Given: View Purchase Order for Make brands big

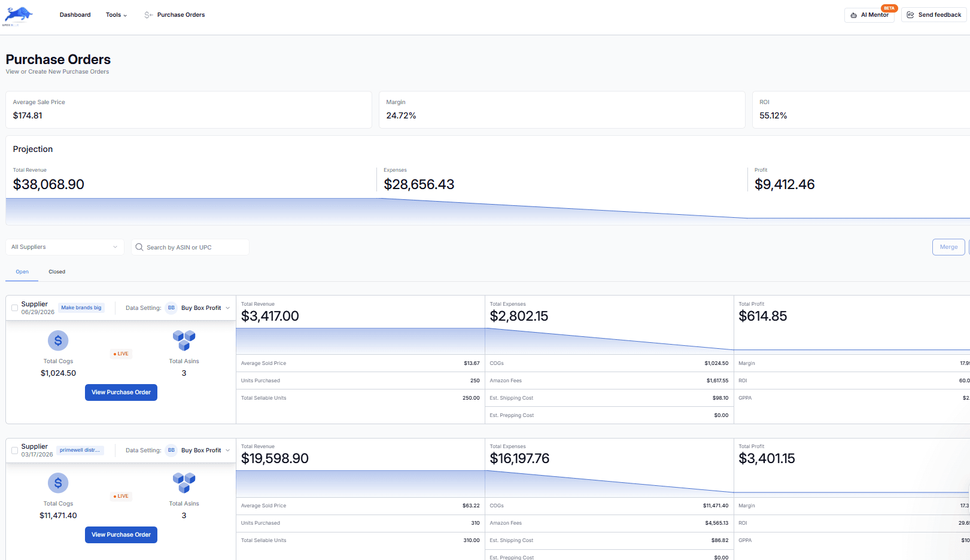Looking at the screenshot, I should pos(121,392).
